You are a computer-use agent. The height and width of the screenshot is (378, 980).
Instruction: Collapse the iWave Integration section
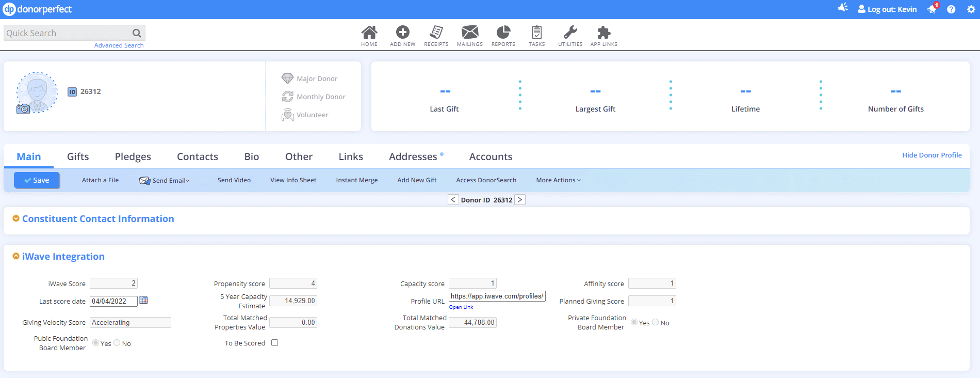coord(16,256)
